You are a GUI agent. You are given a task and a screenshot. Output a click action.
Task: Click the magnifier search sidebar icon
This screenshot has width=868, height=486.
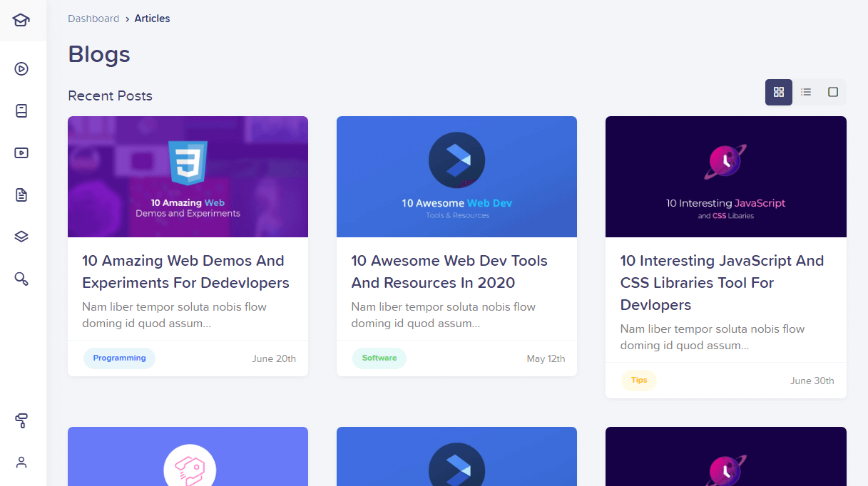pos(21,279)
